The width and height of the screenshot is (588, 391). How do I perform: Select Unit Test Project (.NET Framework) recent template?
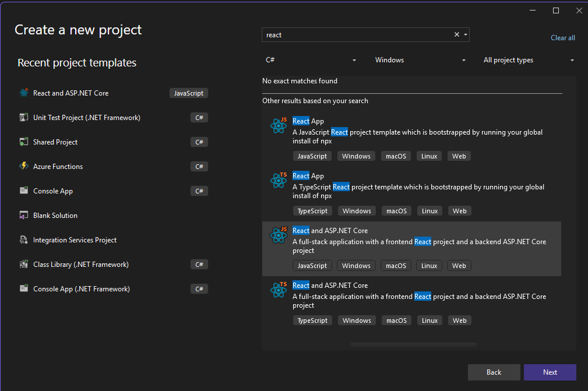click(x=113, y=117)
